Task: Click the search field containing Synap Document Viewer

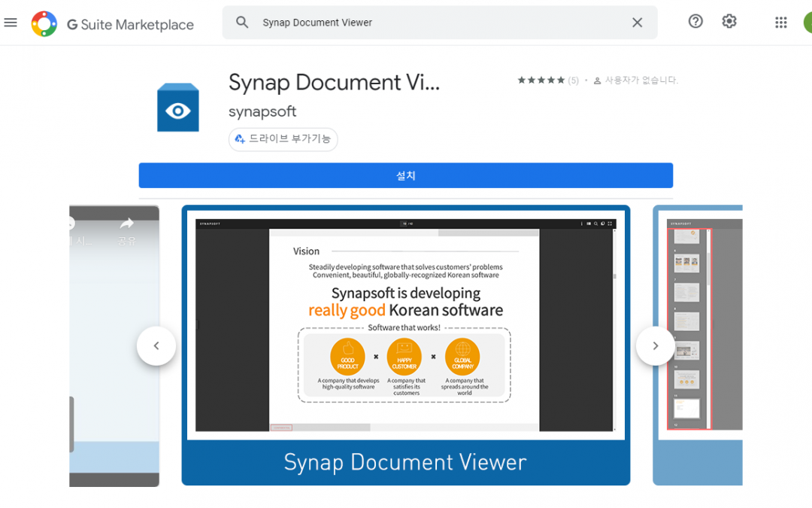Action: 440,23
